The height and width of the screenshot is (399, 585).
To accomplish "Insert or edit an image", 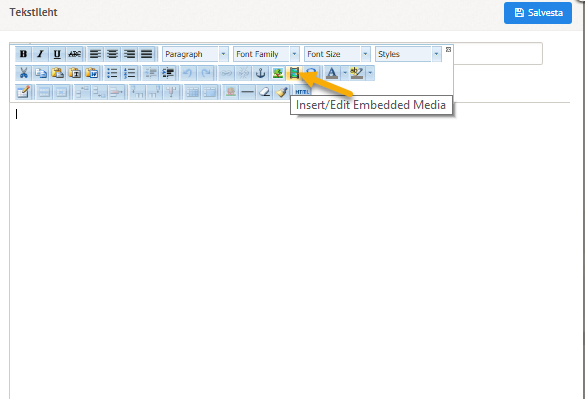I will (278, 73).
